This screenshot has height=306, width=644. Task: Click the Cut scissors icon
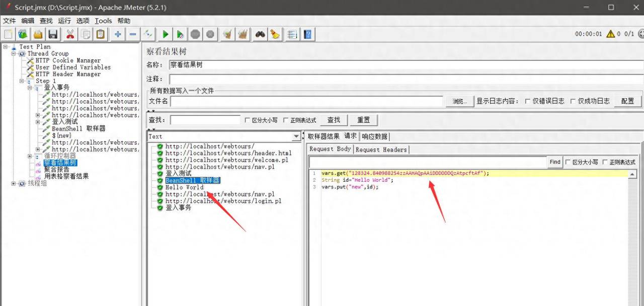point(70,34)
